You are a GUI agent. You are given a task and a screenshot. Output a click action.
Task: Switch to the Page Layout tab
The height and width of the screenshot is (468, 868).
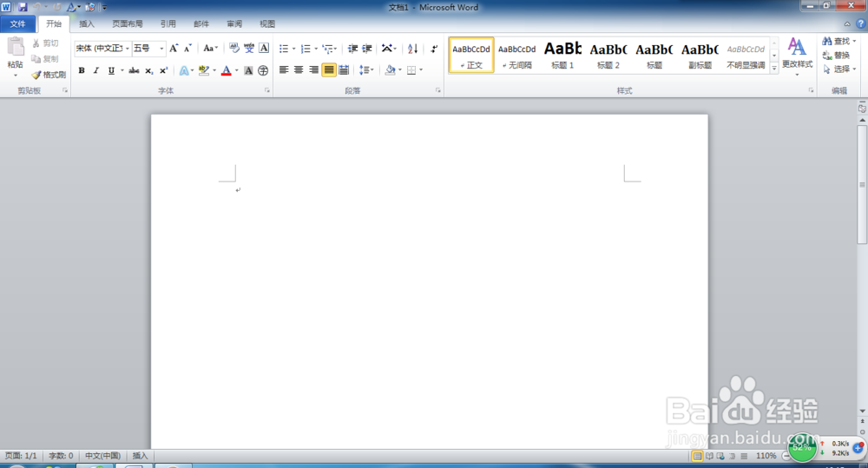click(x=128, y=23)
